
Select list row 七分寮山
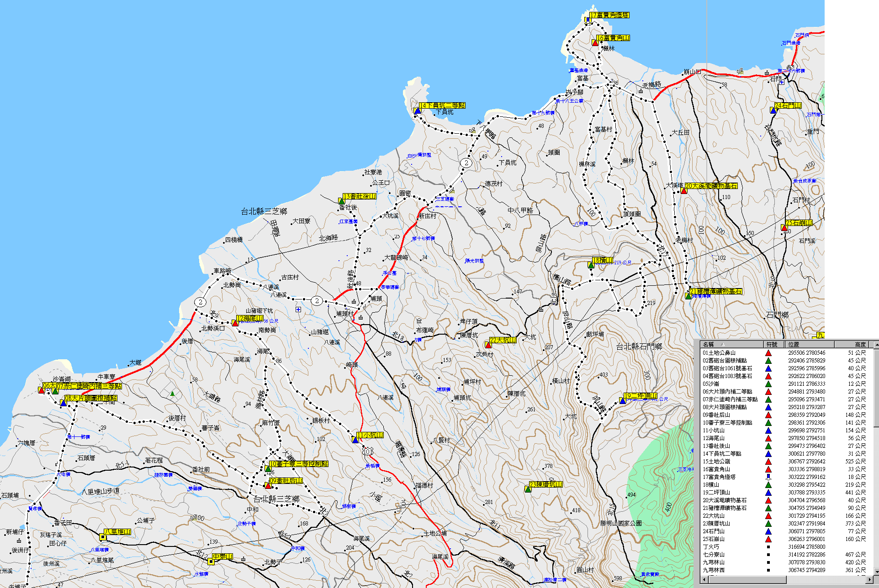click(x=786, y=555)
